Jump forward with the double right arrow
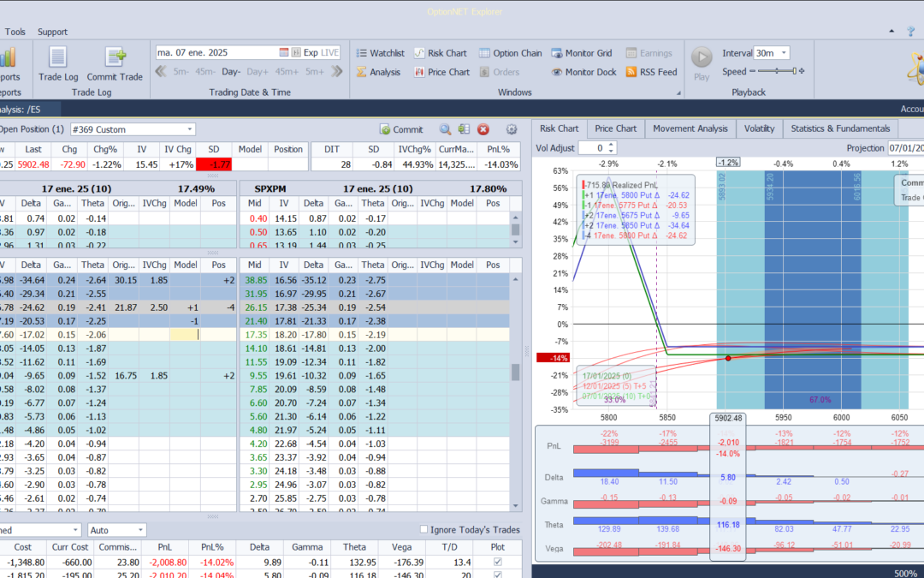 tap(336, 71)
